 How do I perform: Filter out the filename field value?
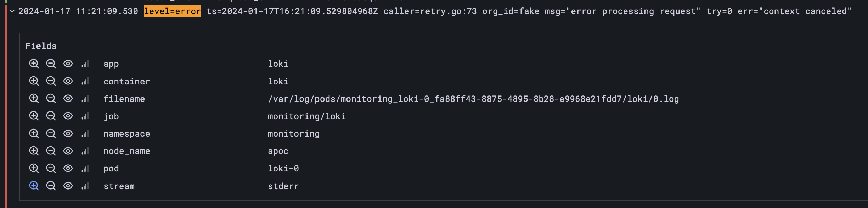click(x=51, y=99)
